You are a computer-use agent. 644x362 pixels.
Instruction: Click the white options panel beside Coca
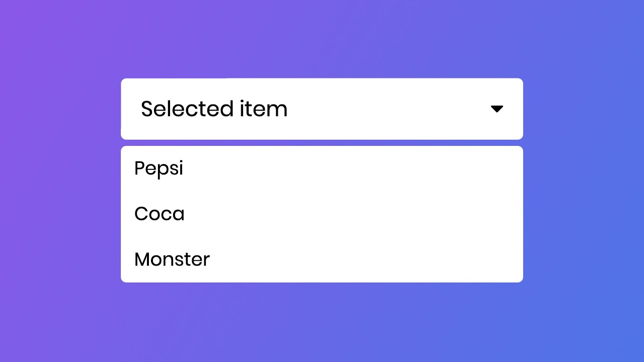tap(352, 214)
